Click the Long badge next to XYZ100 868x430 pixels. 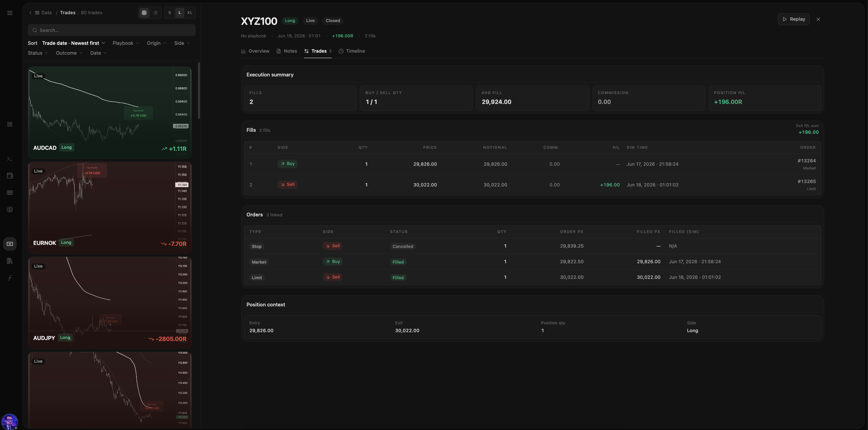[290, 21]
